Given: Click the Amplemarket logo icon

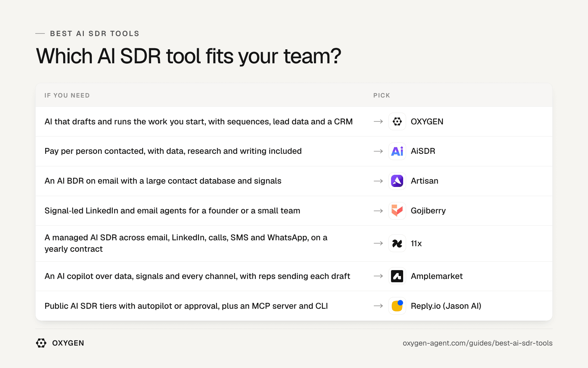Looking at the screenshot, I should click(x=397, y=276).
